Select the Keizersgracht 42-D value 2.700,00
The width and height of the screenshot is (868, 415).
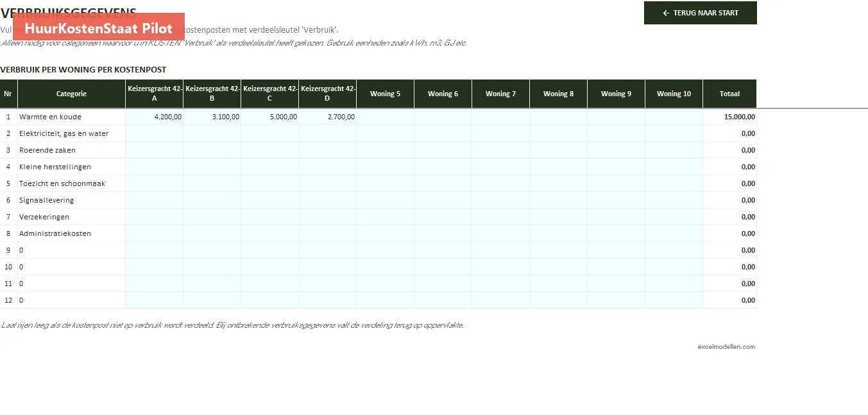click(x=328, y=117)
